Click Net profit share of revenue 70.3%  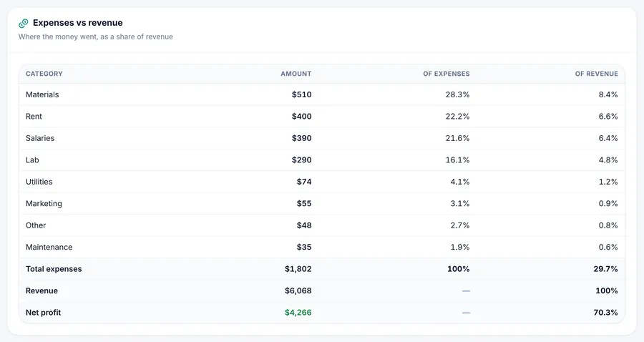(x=605, y=312)
